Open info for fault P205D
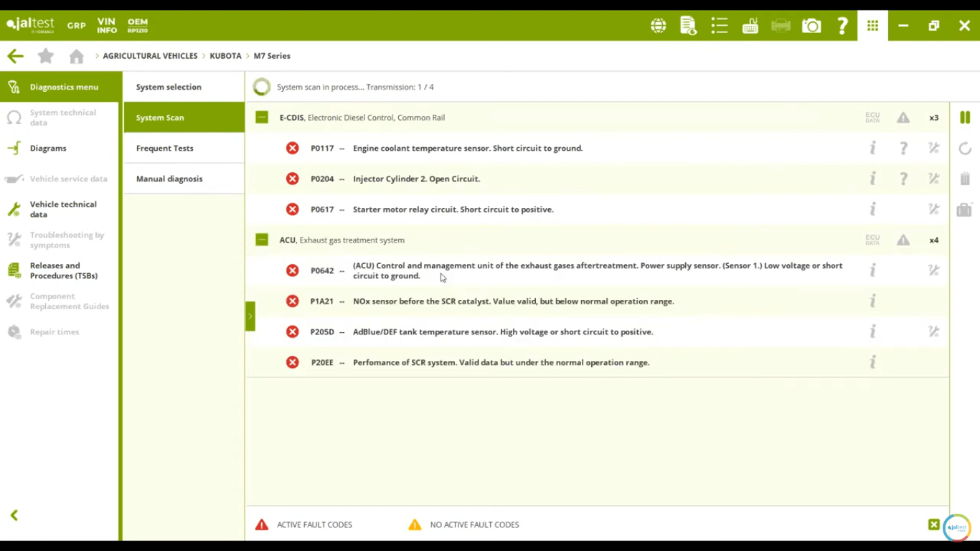 click(x=872, y=331)
